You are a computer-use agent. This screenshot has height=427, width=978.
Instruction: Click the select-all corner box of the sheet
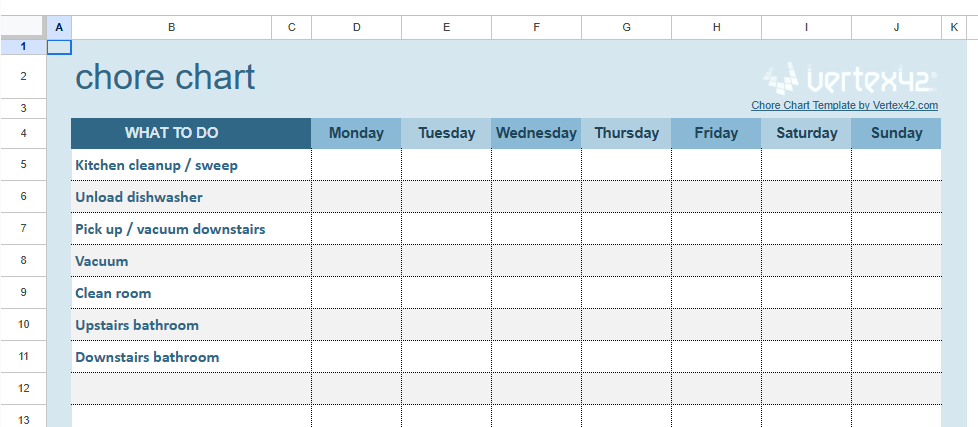click(x=24, y=27)
